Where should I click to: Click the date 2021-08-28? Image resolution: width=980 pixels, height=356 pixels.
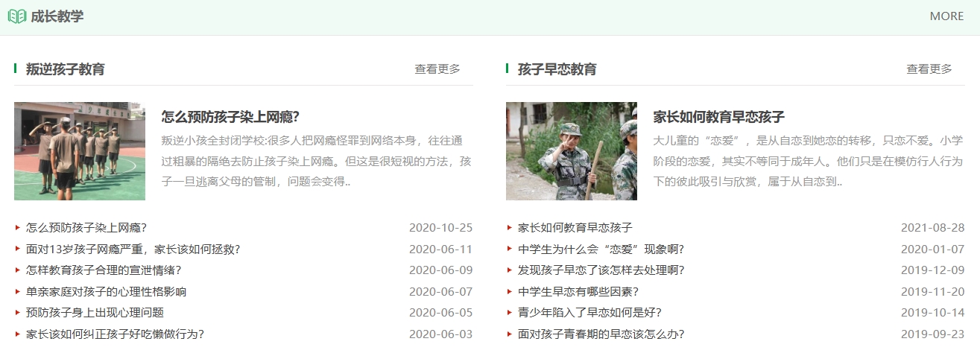pos(932,228)
